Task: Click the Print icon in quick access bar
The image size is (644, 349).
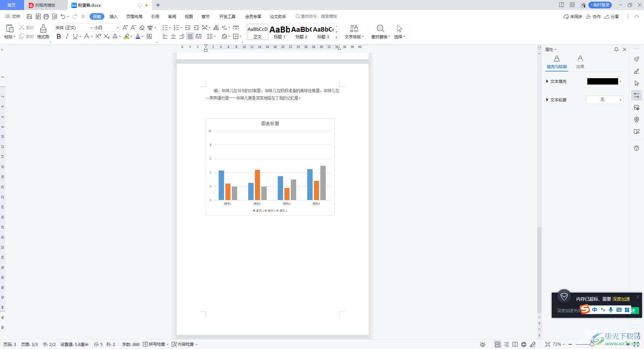Action: (x=46, y=16)
